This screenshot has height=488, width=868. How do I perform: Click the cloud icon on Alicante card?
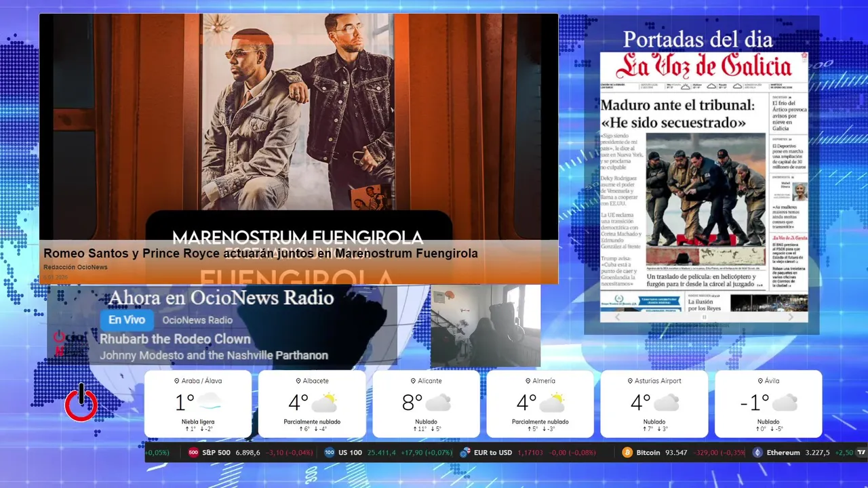tap(438, 403)
